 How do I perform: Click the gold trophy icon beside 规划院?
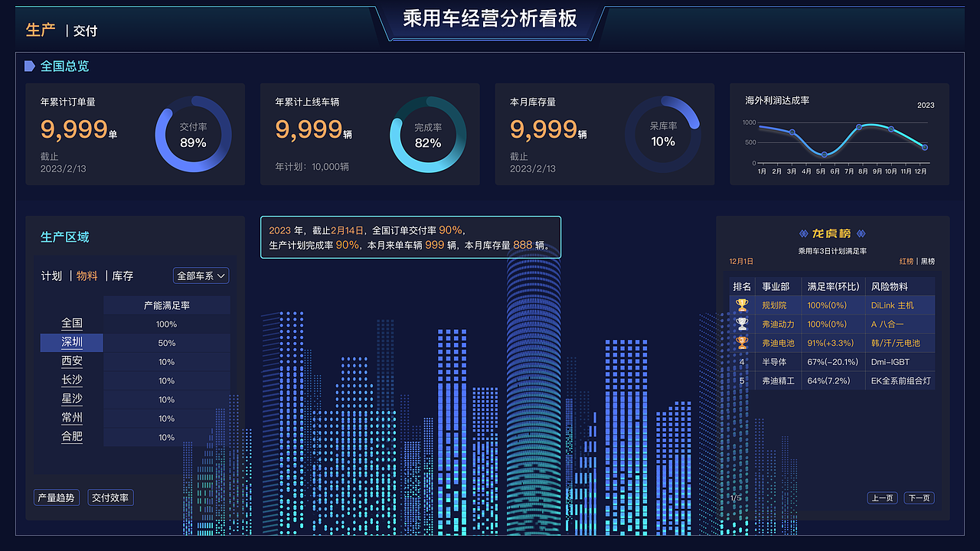[x=741, y=305]
